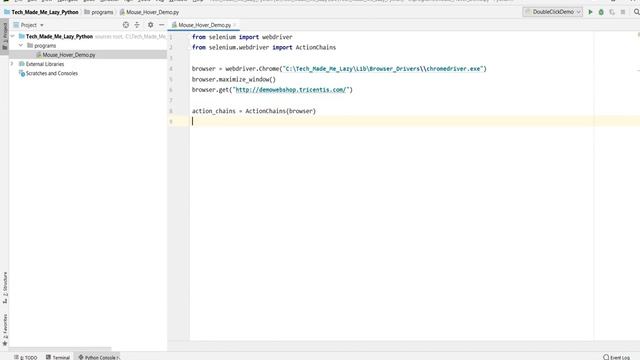640x360 pixels.
Task: Open the DoubleClickDemo run configuration dropdown
Action: (x=553, y=12)
